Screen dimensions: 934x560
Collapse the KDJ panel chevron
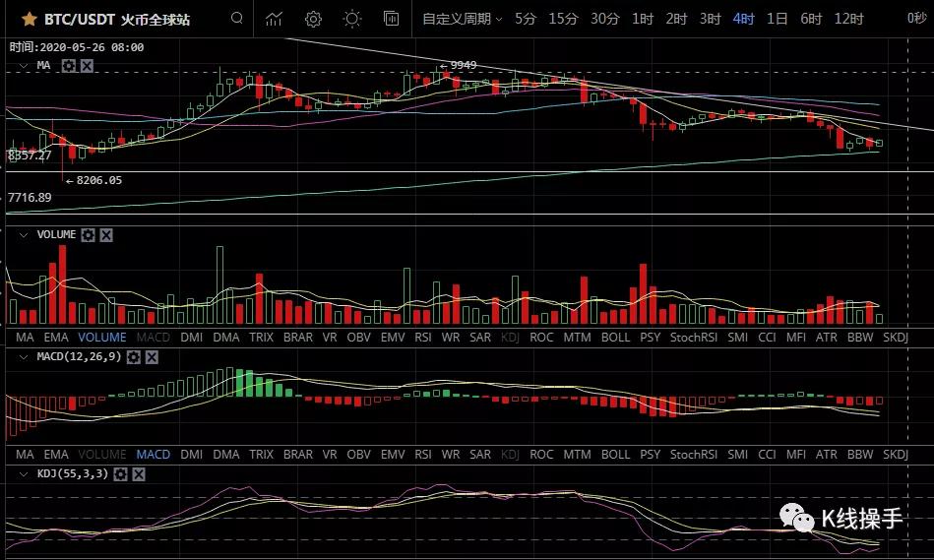tap(24, 474)
